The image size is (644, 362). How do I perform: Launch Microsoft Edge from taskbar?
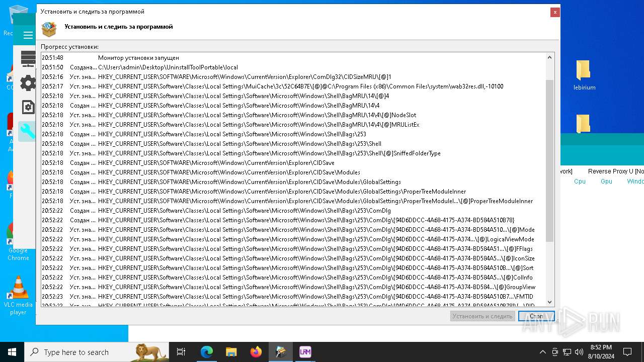207,352
